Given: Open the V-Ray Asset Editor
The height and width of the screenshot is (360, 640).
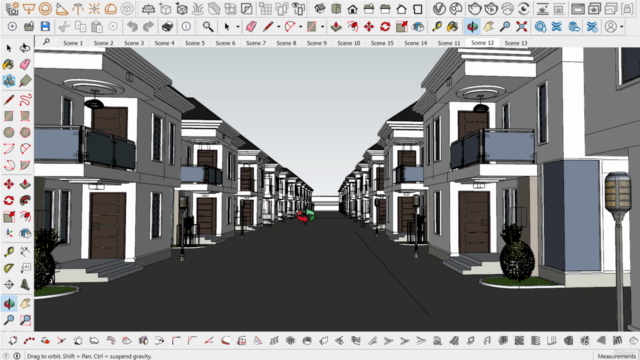Looking at the screenshot, I should click(x=439, y=8).
